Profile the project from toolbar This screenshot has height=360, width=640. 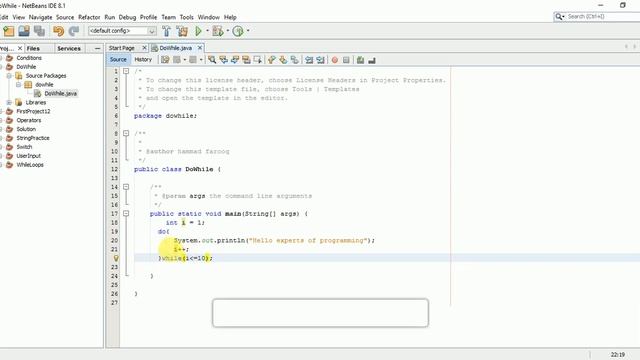pos(238,31)
